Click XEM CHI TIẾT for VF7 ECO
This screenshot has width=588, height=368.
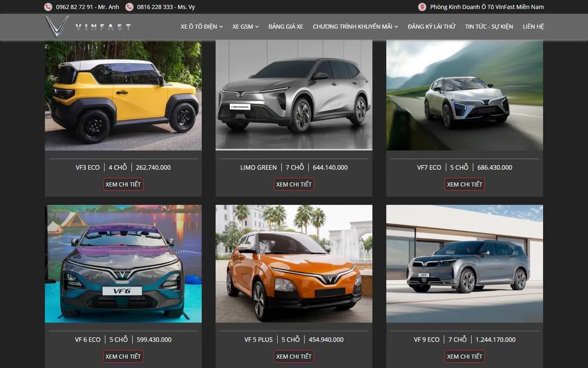click(465, 184)
